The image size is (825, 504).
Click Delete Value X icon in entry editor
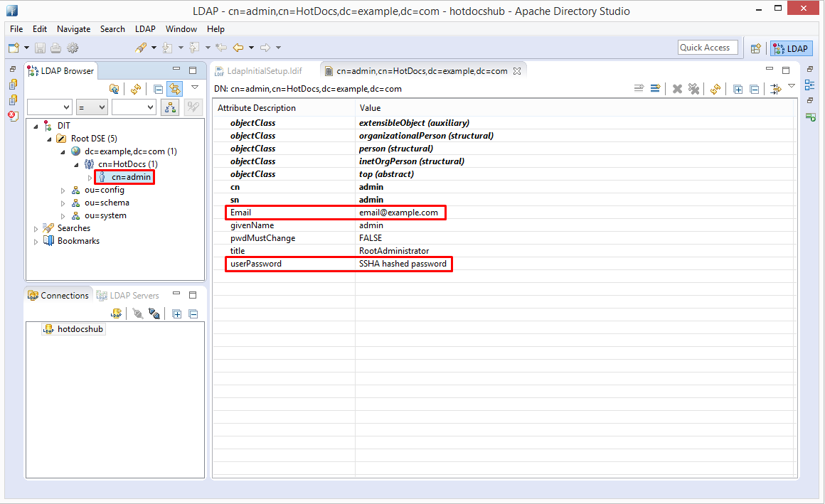677,89
